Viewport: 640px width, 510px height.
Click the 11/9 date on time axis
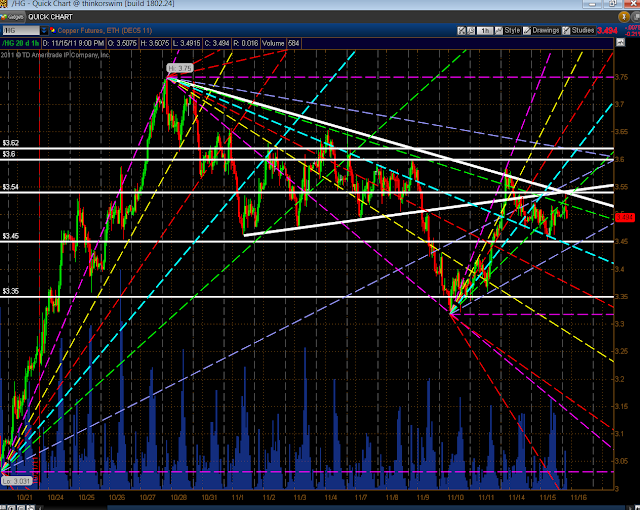pyautogui.click(x=423, y=497)
